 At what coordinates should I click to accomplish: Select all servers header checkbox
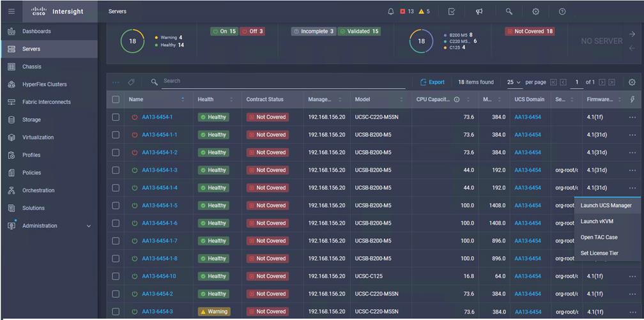pyautogui.click(x=116, y=100)
